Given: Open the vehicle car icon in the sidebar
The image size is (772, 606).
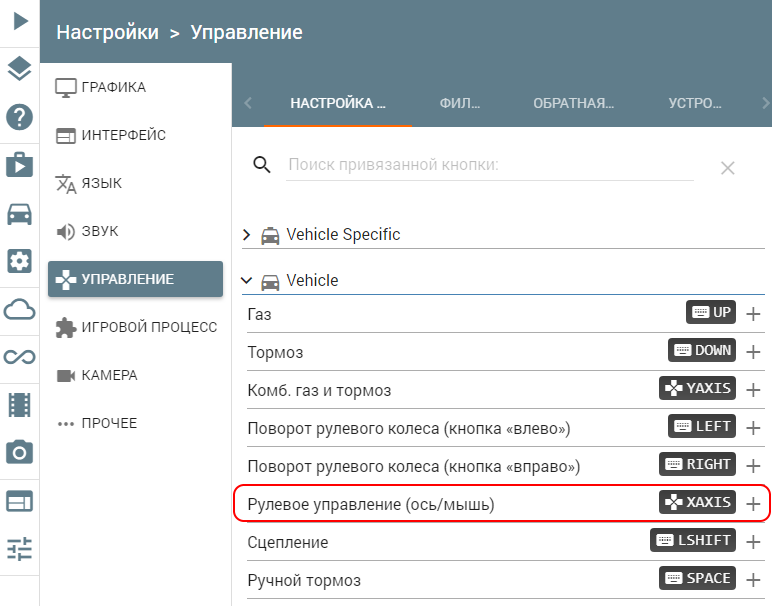Looking at the screenshot, I should tap(19, 213).
